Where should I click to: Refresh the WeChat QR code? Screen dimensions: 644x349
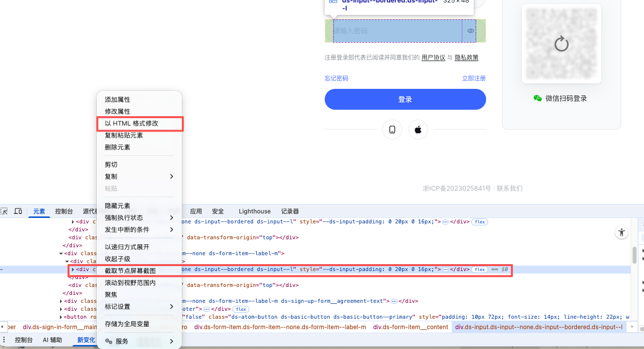click(x=561, y=44)
